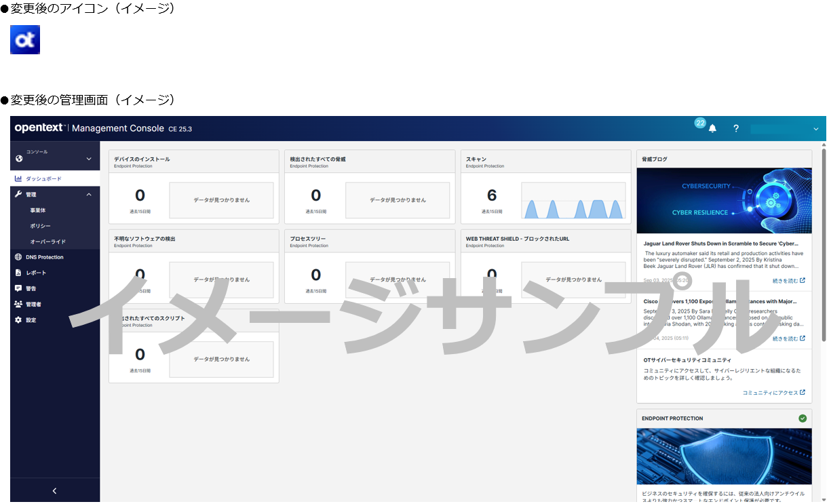Screen dimensions: 829x504
Task: Expand the コンソール selector dropdown
Action: (x=88, y=159)
